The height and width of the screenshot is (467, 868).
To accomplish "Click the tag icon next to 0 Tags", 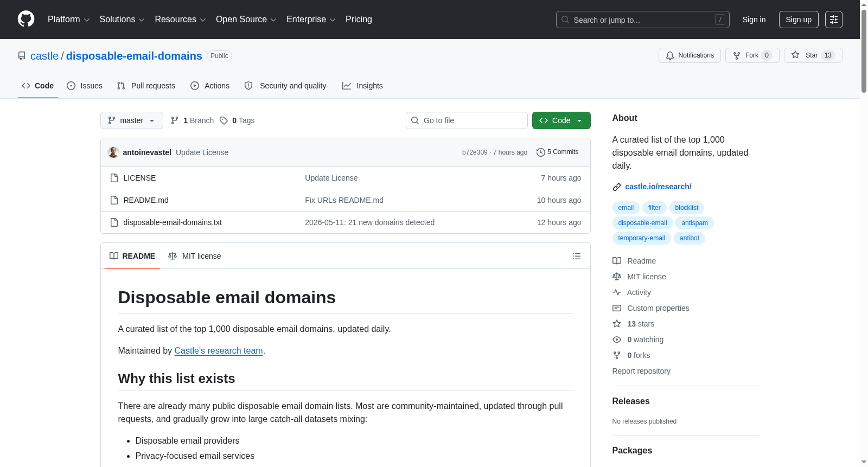I will coord(224,120).
